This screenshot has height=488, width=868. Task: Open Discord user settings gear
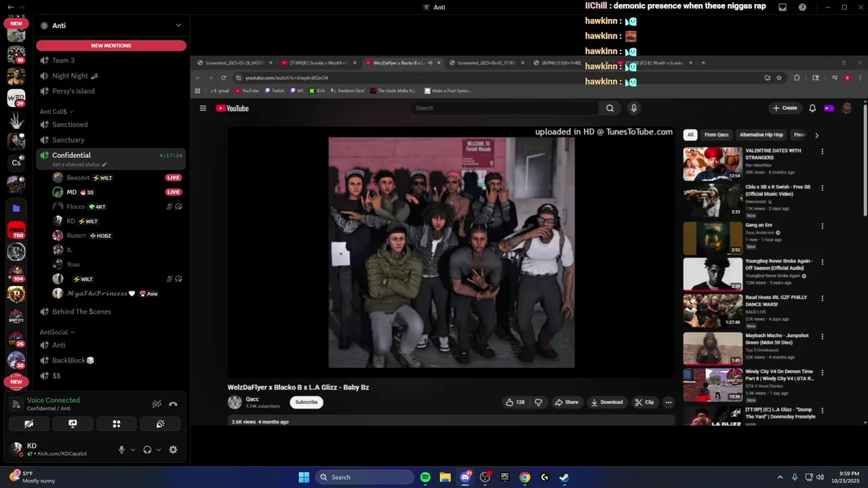[173, 449]
